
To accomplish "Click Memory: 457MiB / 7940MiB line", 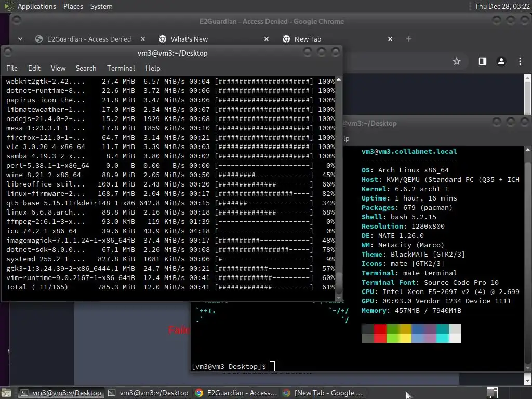I will tap(411, 311).
